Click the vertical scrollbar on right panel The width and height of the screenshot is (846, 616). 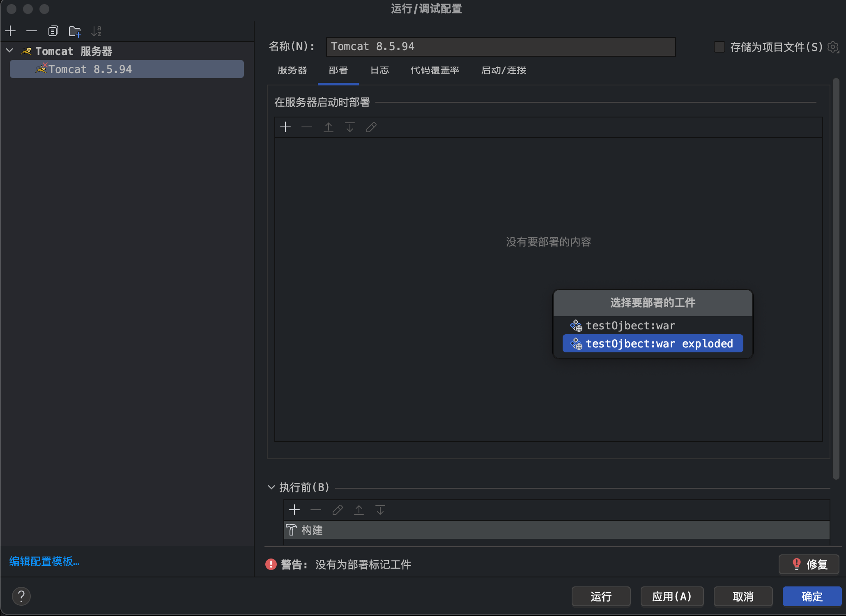pyautogui.click(x=836, y=279)
